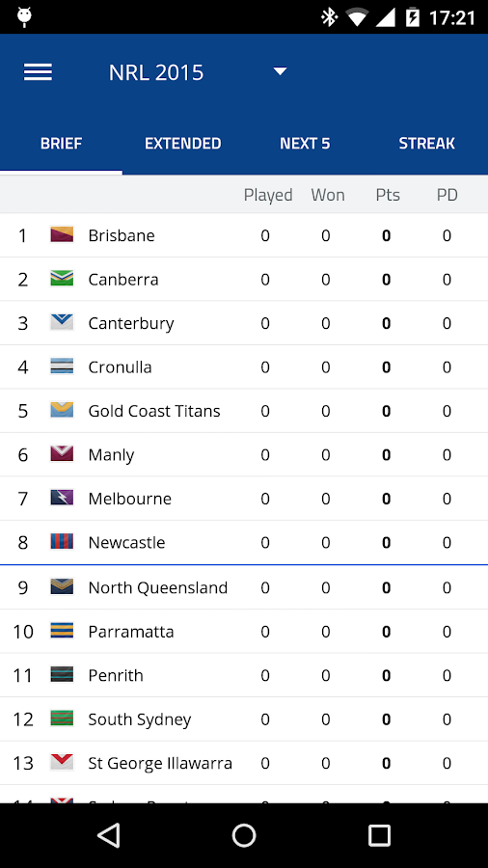
Task: Open the STREAK tab
Action: pos(426,144)
